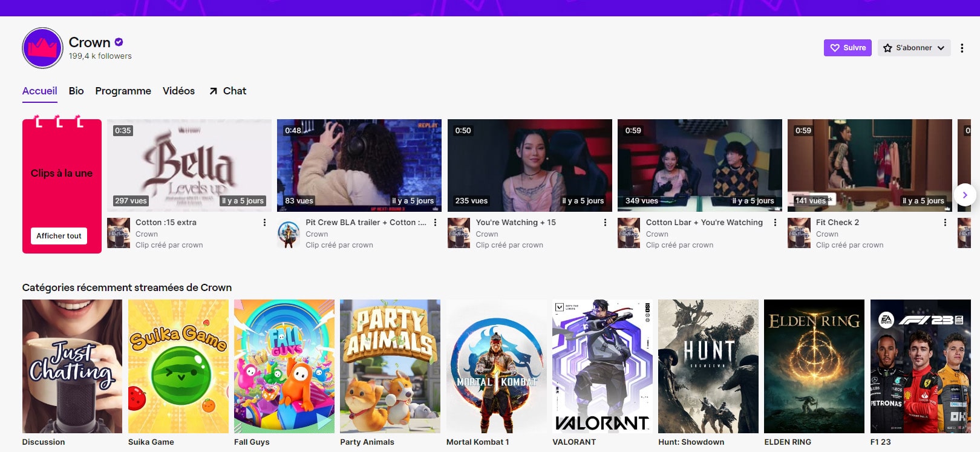Open the Fit Check 2 title link

click(x=837, y=223)
